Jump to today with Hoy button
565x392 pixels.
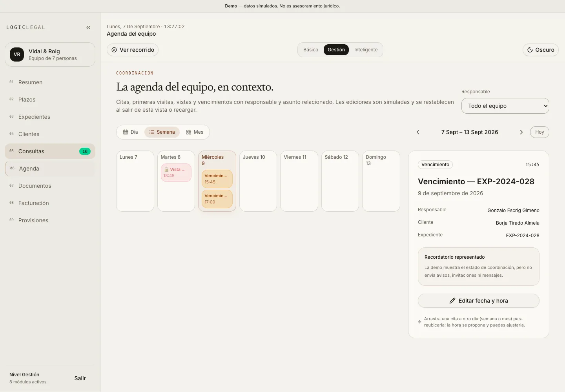click(539, 132)
